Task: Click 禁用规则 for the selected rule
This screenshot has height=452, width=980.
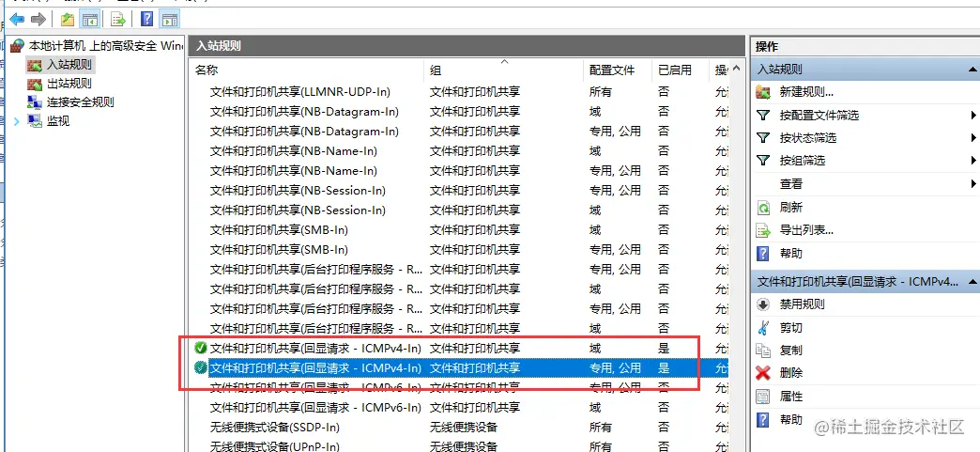Action: [x=802, y=304]
